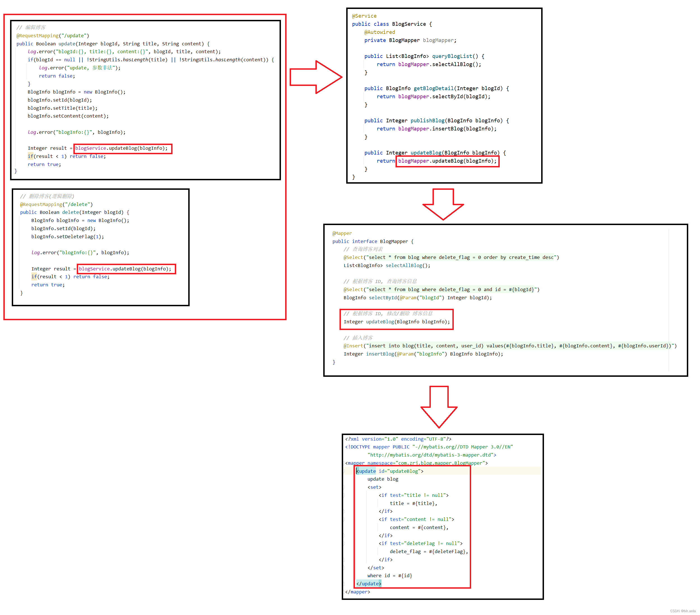Click the @Mapper annotation
This screenshot has height=615, width=700.
(x=342, y=233)
